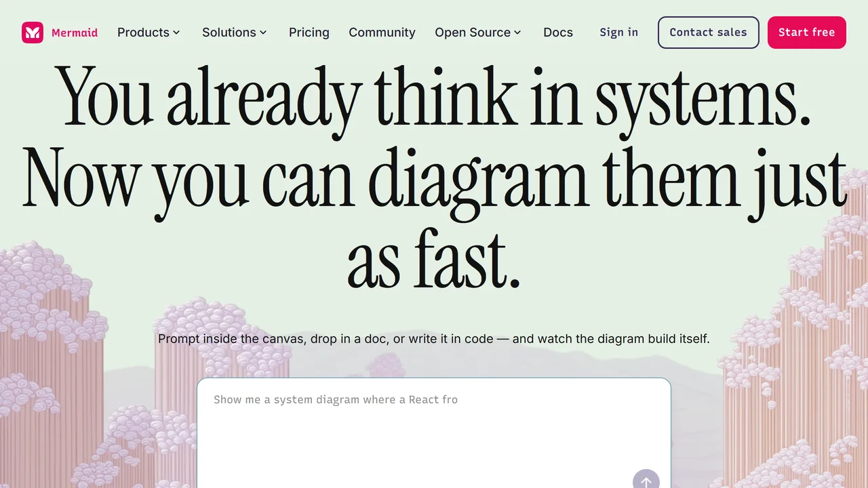The width and height of the screenshot is (868, 488).
Task: Submit the prompt with the arrow button
Action: pos(646,479)
